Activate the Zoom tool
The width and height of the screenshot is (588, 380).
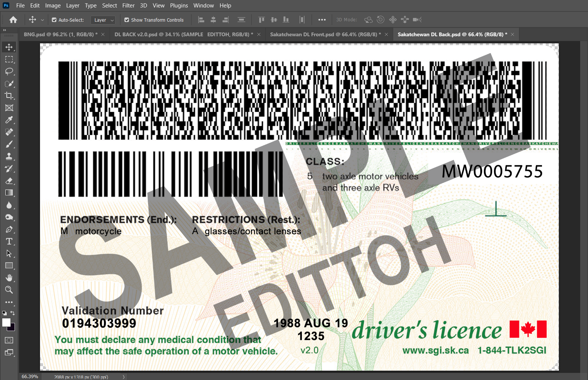9,290
